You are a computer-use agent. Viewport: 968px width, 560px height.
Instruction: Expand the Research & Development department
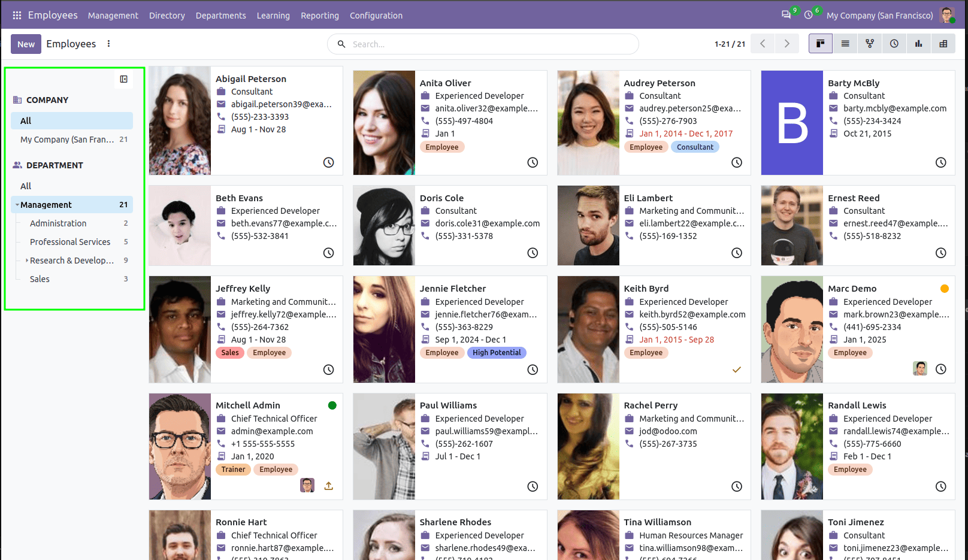[x=27, y=261]
